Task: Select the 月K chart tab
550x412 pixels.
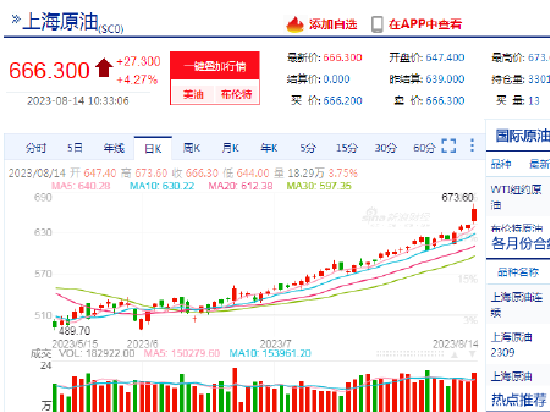Action: [x=230, y=148]
